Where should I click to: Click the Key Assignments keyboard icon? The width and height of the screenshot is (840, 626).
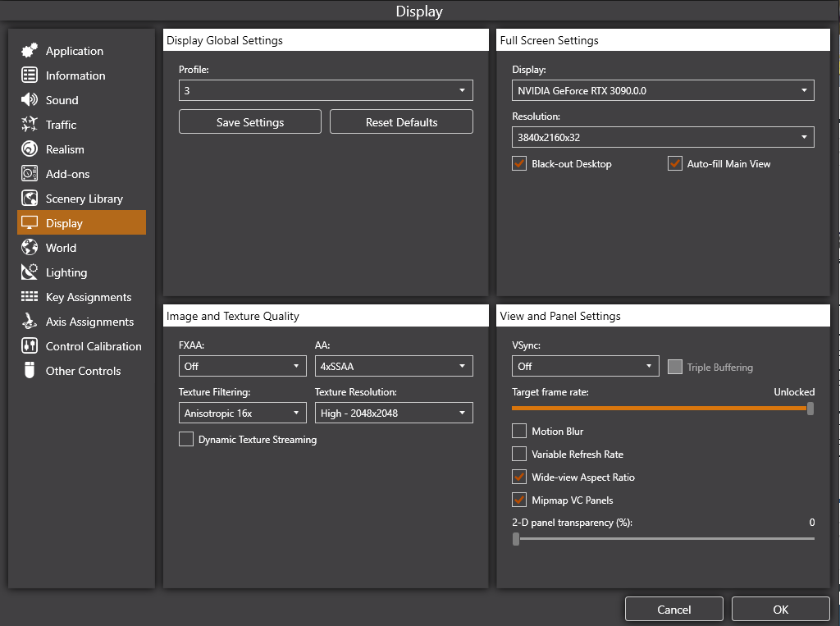tap(30, 296)
